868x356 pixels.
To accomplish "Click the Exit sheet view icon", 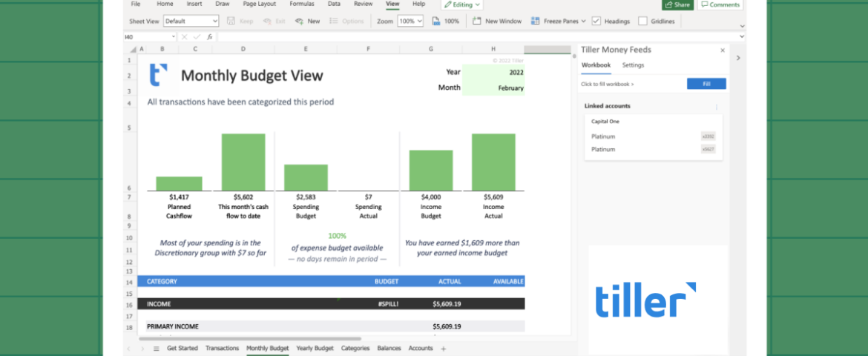I will 267,21.
